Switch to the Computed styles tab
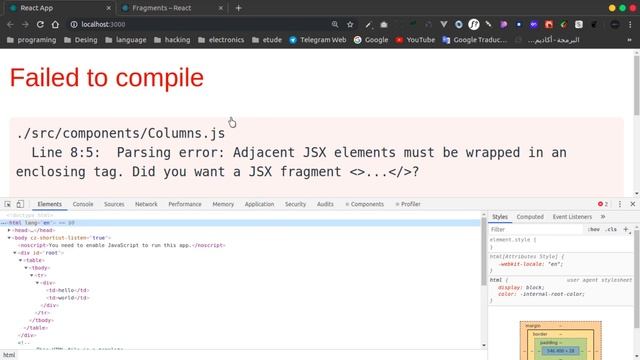 tap(530, 217)
